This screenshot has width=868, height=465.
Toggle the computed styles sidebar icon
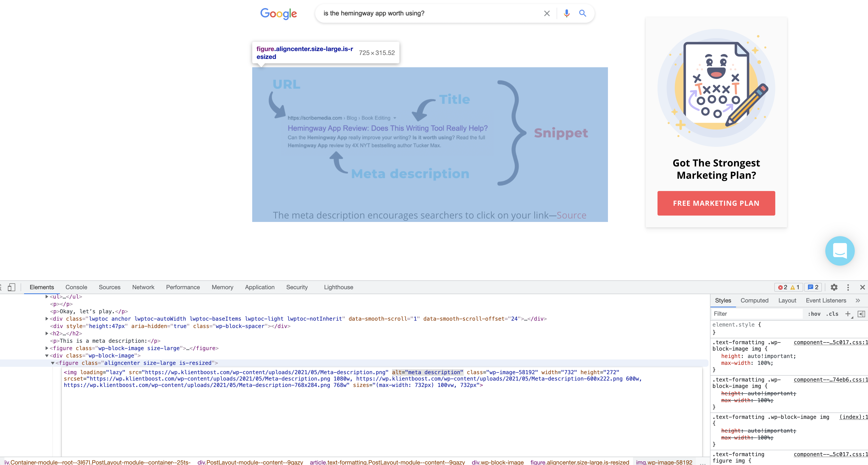point(861,314)
